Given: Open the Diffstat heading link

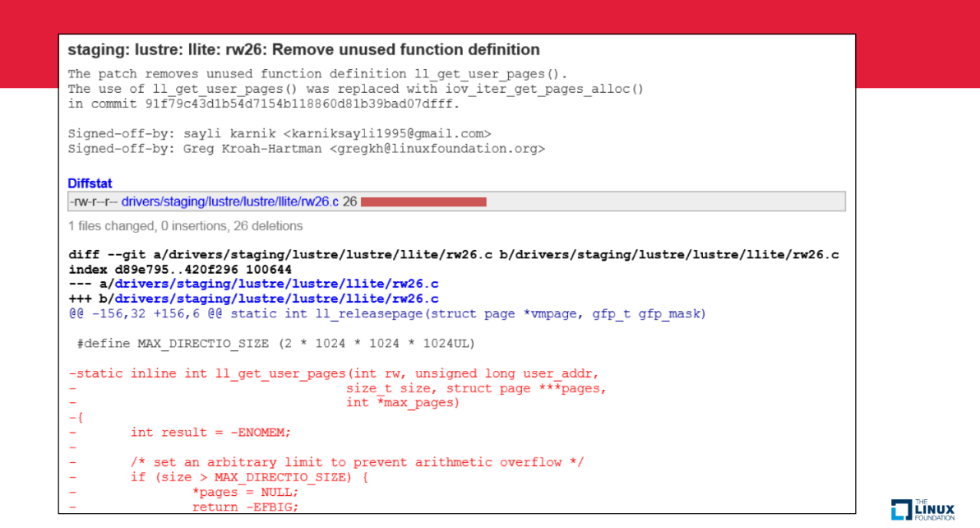Looking at the screenshot, I should pos(90,183).
